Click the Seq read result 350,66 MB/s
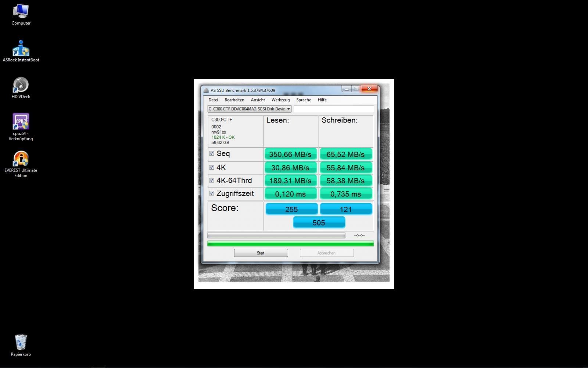Viewport: 588px width, 368px height. click(291, 154)
